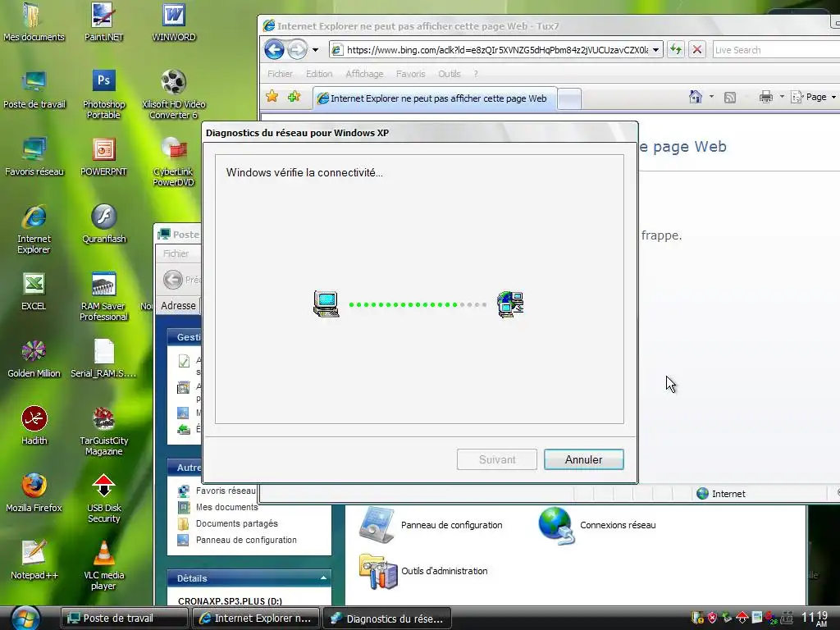The image size is (840, 630).
Task: Open the Favoris menu in Internet Explorer
Action: point(410,74)
